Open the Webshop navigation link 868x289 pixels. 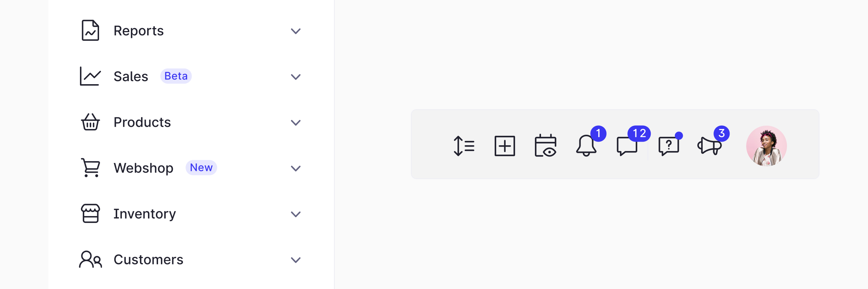[x=143, y=168]
